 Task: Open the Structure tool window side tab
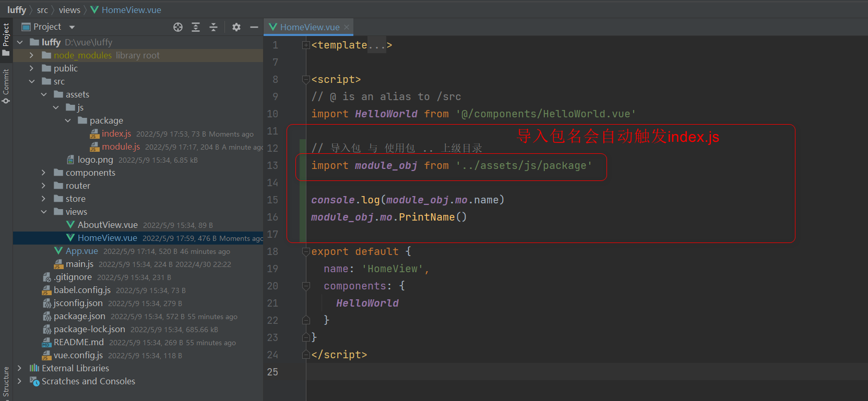pyautogui.click(x=6, y=382)
